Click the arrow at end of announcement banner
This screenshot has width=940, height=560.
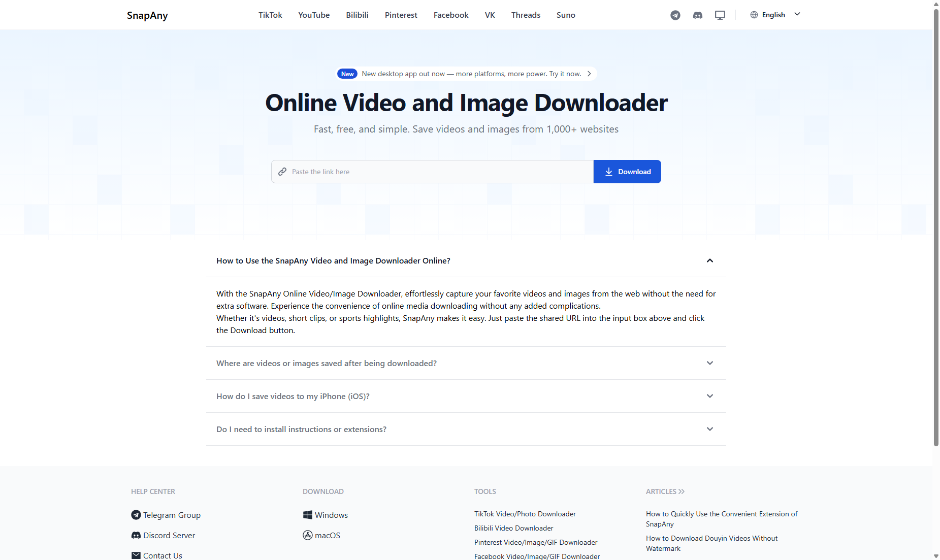tap(589, 74)
